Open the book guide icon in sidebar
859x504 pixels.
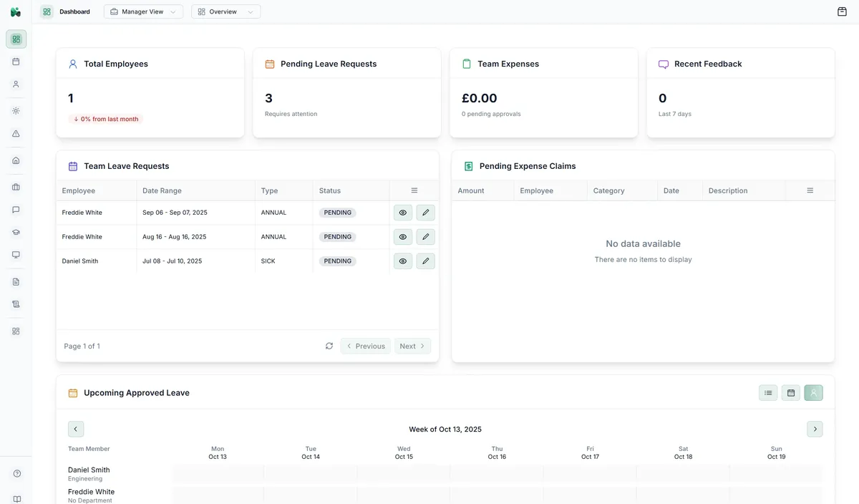click(x=16, y=499)
